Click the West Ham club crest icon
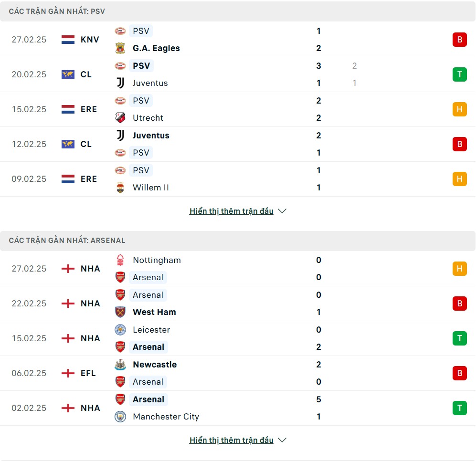The height and width of the screenshot is (461, 476). pos(120,312)
